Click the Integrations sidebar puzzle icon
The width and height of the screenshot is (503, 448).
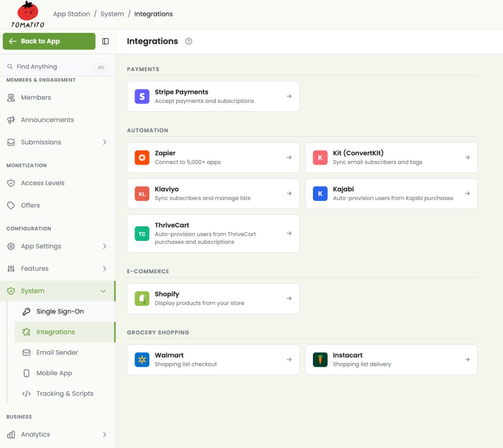point(27,332)
